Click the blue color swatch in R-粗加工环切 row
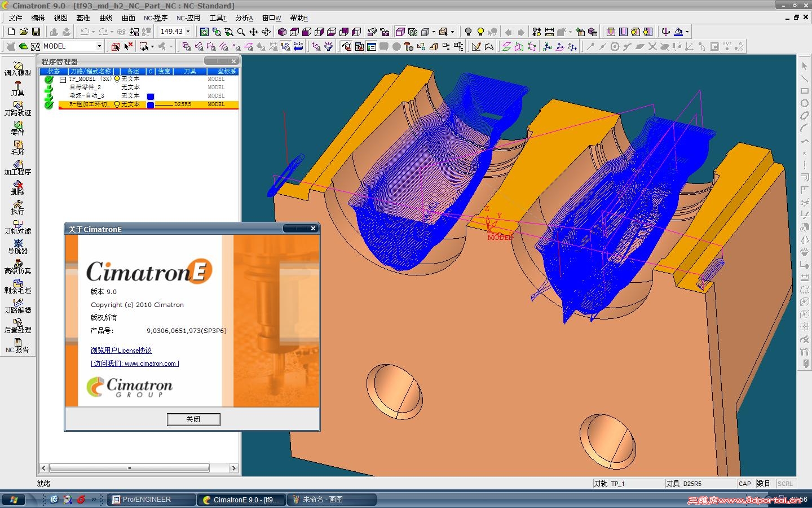This screenshot has width=812, height=508. pos(151,105)
